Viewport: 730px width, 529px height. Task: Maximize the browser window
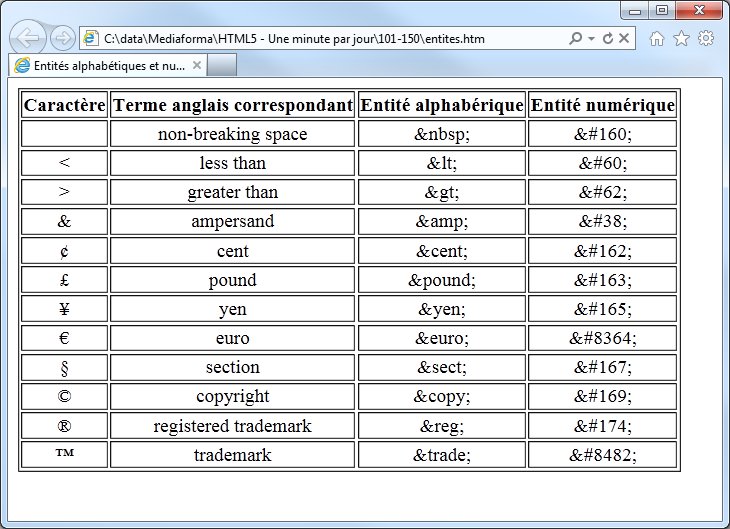coord(662,9)
